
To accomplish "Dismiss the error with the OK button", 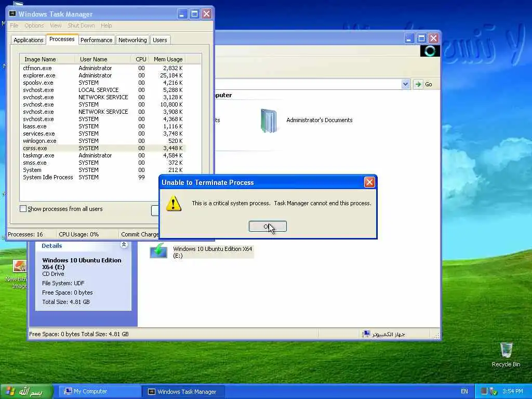I will coord(268,227).
